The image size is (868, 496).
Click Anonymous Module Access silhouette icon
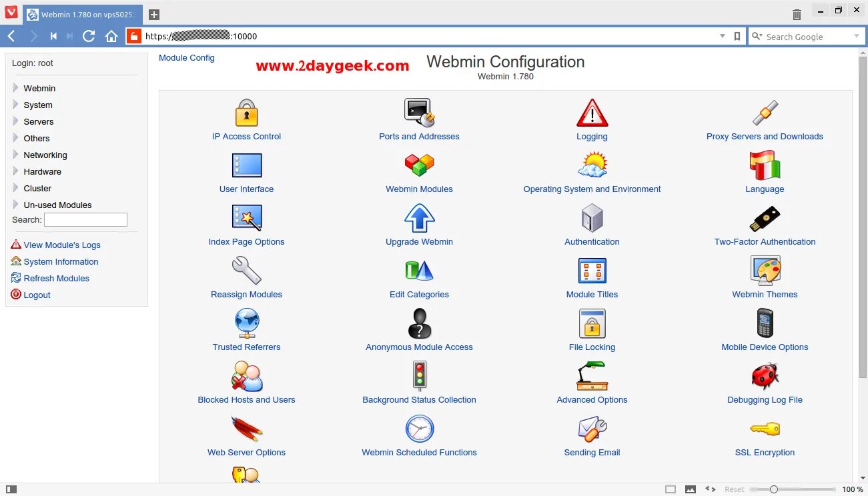click(420, 323)
